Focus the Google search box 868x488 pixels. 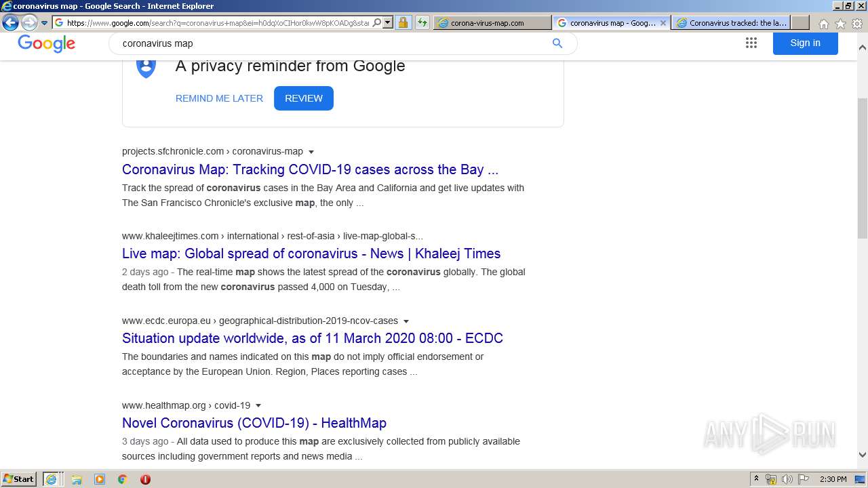[332, 43]
